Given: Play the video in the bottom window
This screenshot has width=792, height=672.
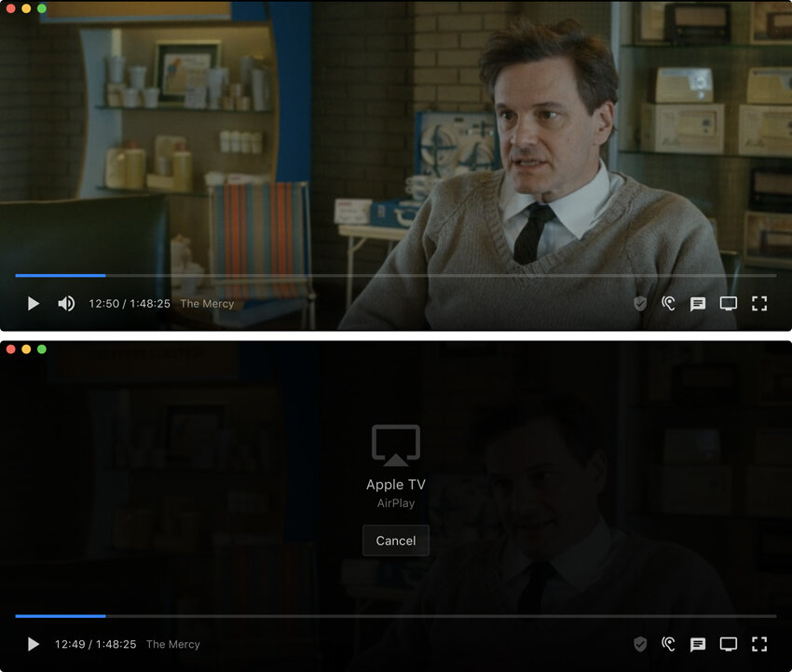Looking at the screenshot, I should 34,644.
